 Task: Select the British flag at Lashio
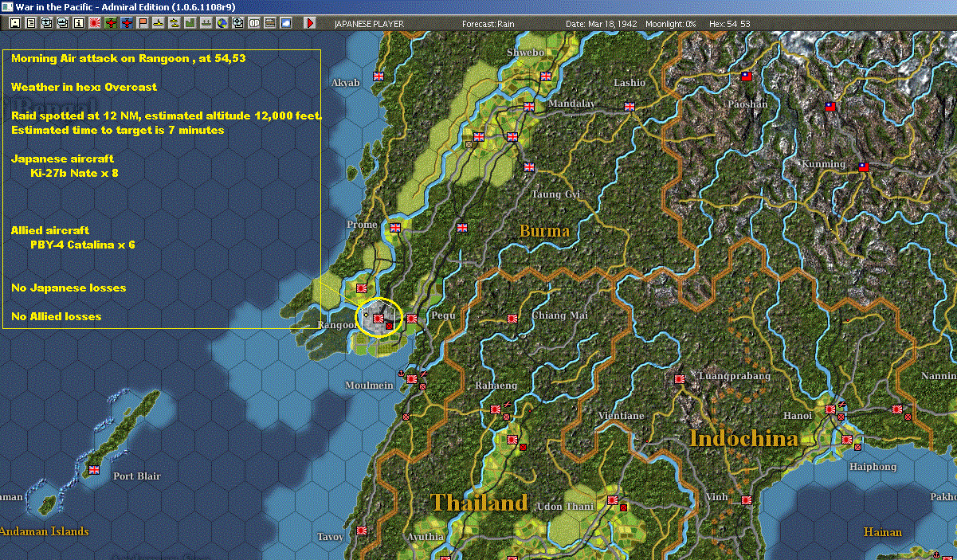pyautogui.click(x=630, y=106)
